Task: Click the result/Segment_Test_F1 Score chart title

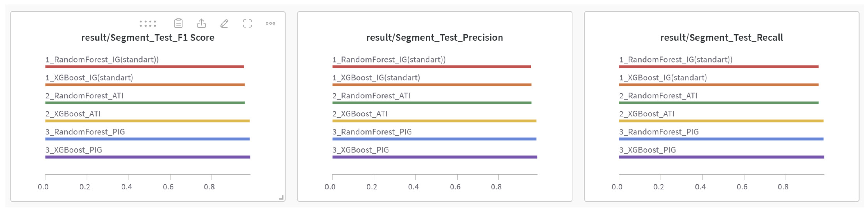Action: 147,37
